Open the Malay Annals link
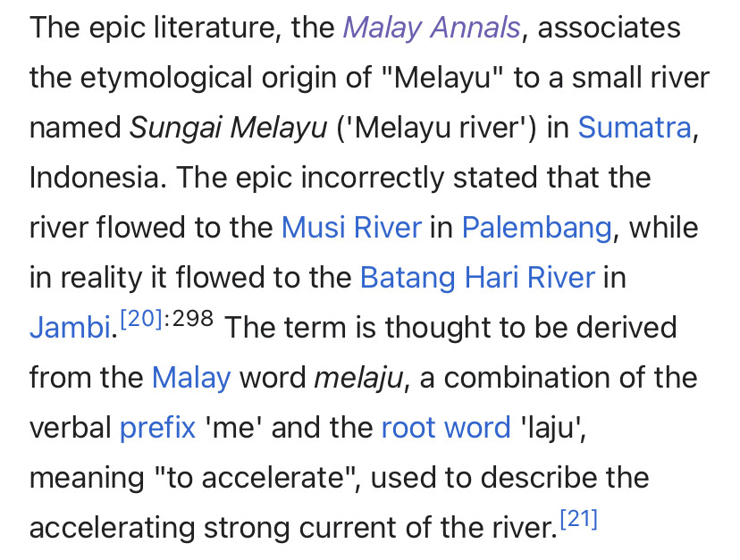 click(x=432, y=29)
